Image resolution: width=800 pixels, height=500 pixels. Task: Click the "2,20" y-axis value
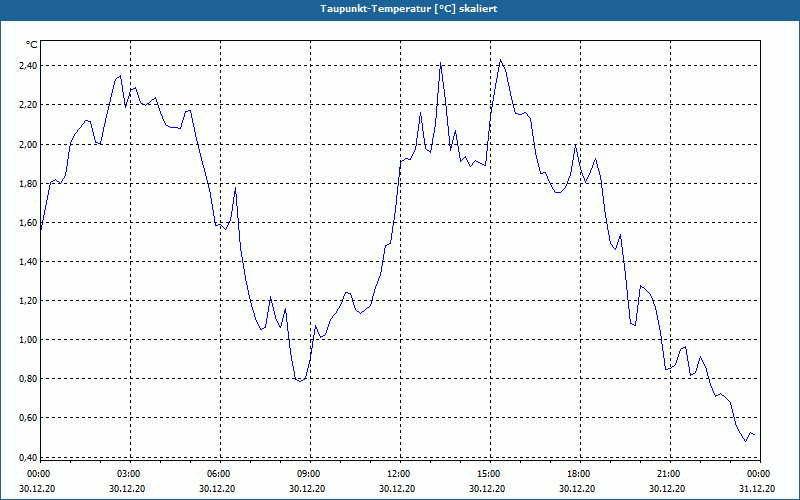tap(29, 105)
